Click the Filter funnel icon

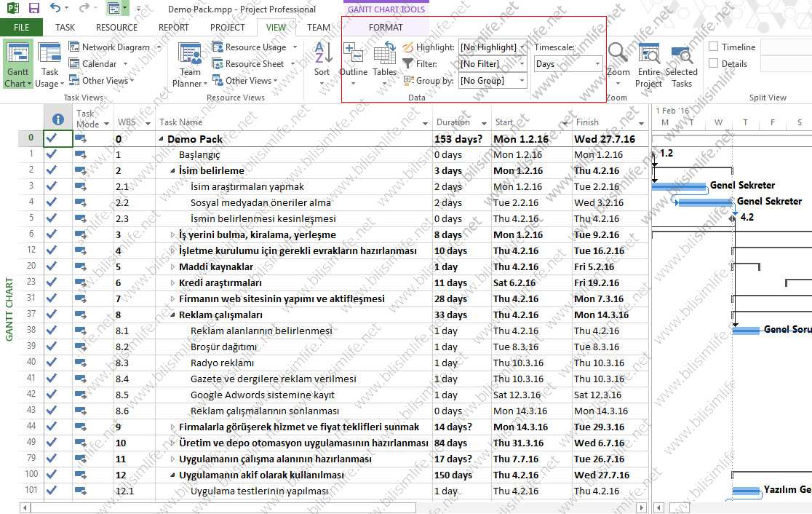[408, 64]
